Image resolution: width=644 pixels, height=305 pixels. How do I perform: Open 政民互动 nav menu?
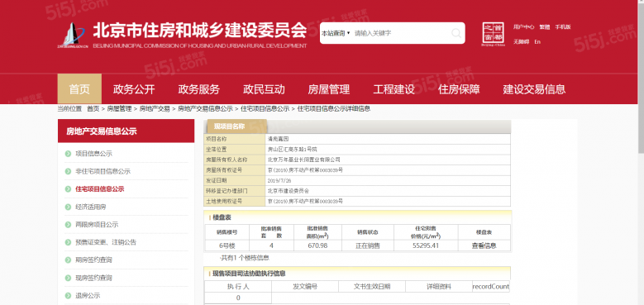pyautogui.click(x=264, y=89)
